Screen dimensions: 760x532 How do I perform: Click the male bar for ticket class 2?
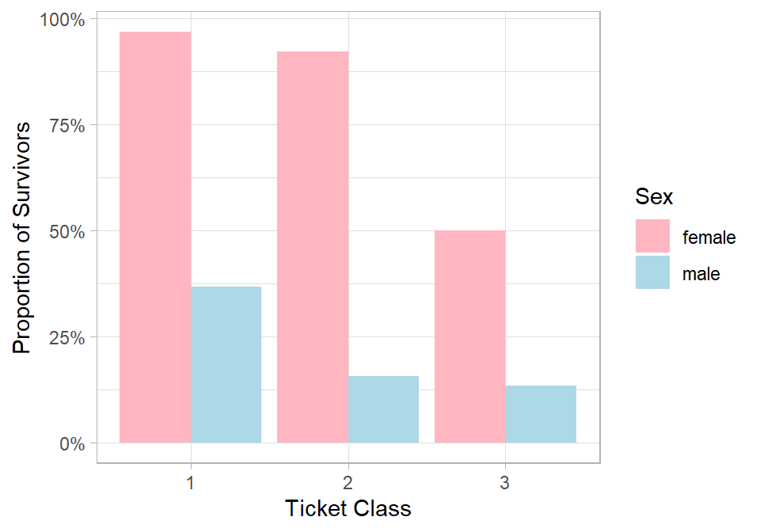(383, 409)
